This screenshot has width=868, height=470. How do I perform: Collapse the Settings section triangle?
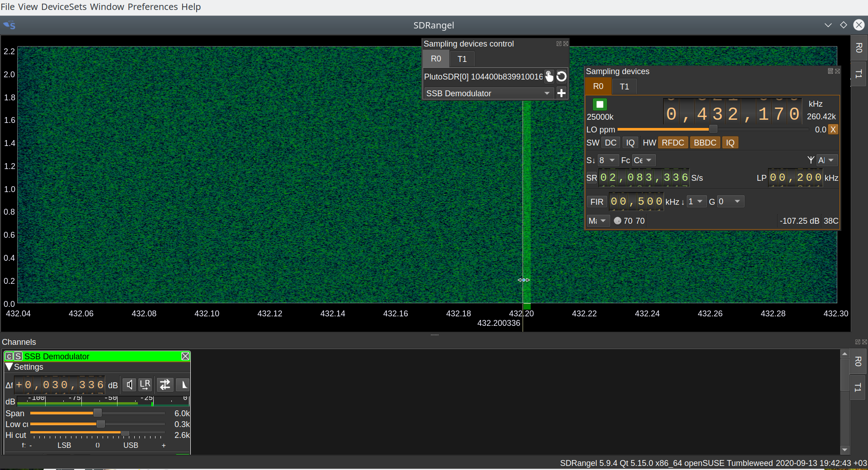click(9, 367)
